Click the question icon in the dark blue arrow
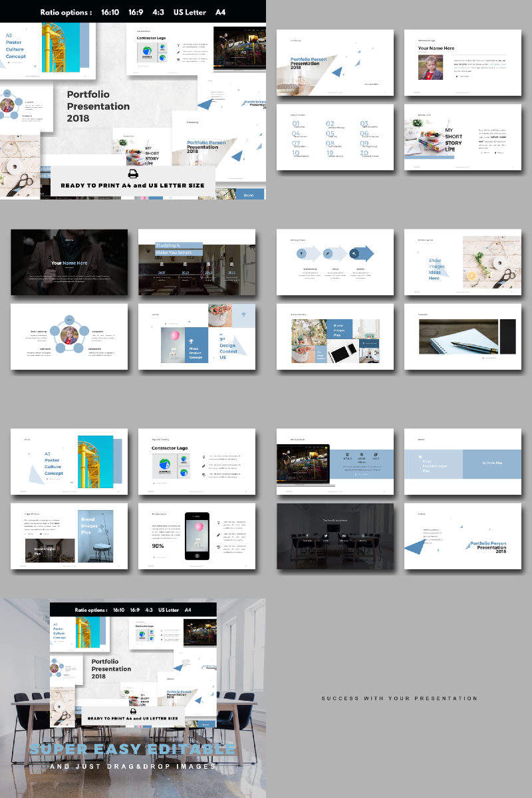Viewport: 532px width, 798px height. pyautogui.click(x=354, y=253)
